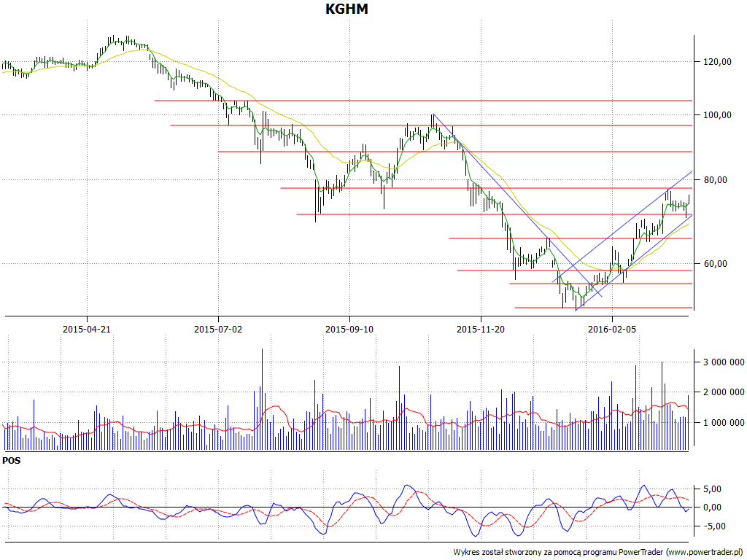Click the POS indicator title
This screenshot has height=560, width=747.
coord(11,461)
